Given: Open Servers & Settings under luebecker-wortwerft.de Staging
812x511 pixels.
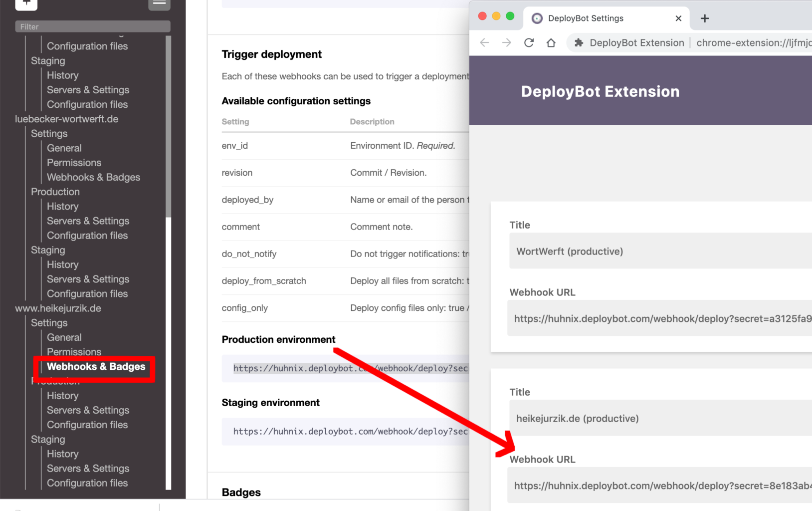Looking at the screenshot, I should point(88,279).
